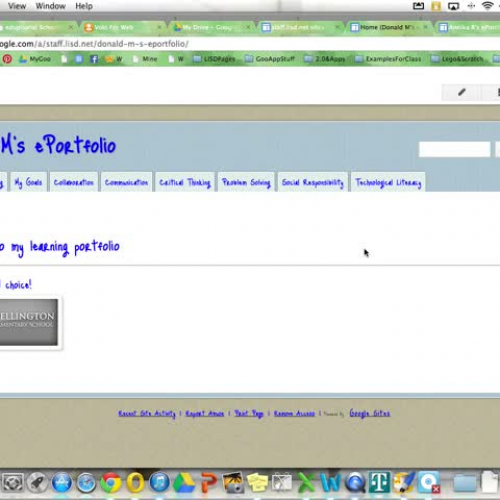Close the Voki For Web tab

(160, 27)
